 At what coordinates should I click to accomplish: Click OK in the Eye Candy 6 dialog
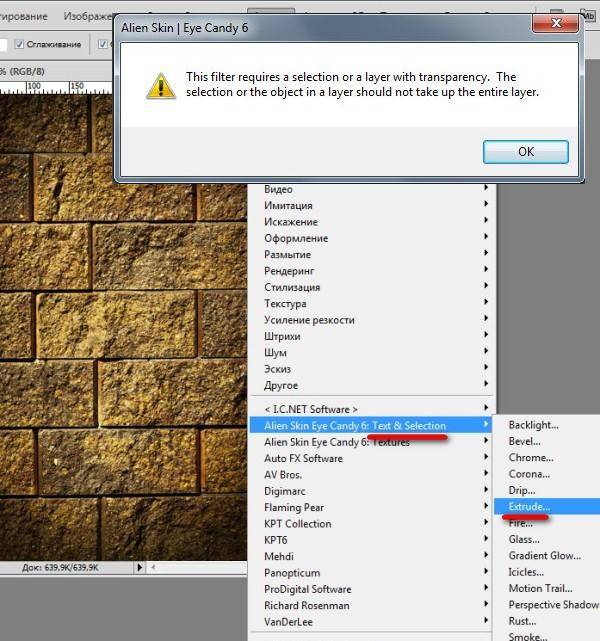click(x=525, y=152)
